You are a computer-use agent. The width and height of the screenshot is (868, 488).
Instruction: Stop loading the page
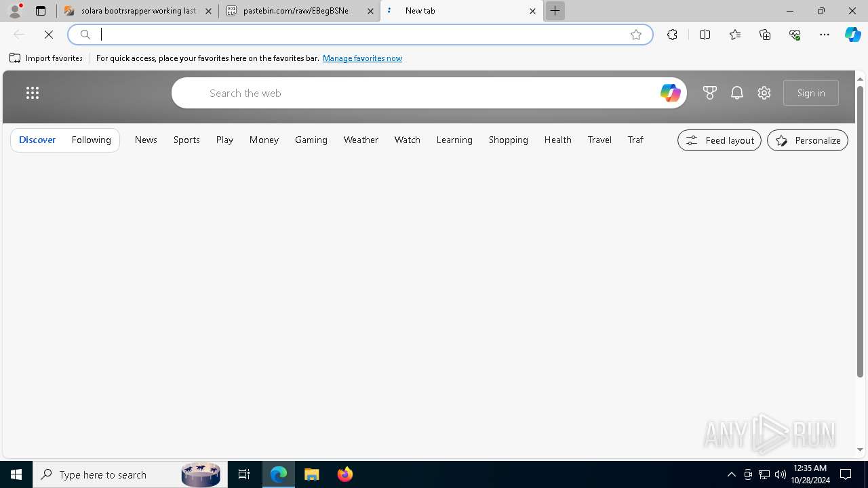pyautogui.click(x=49, y=35)
